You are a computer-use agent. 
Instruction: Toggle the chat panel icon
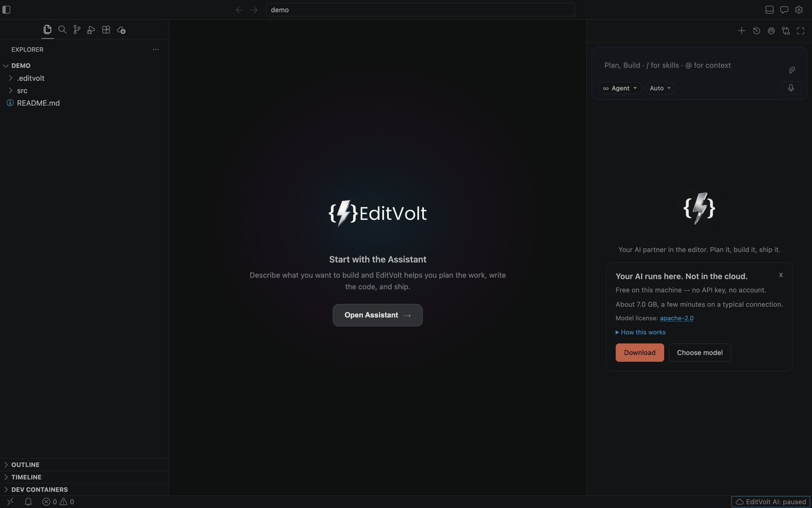784,10
